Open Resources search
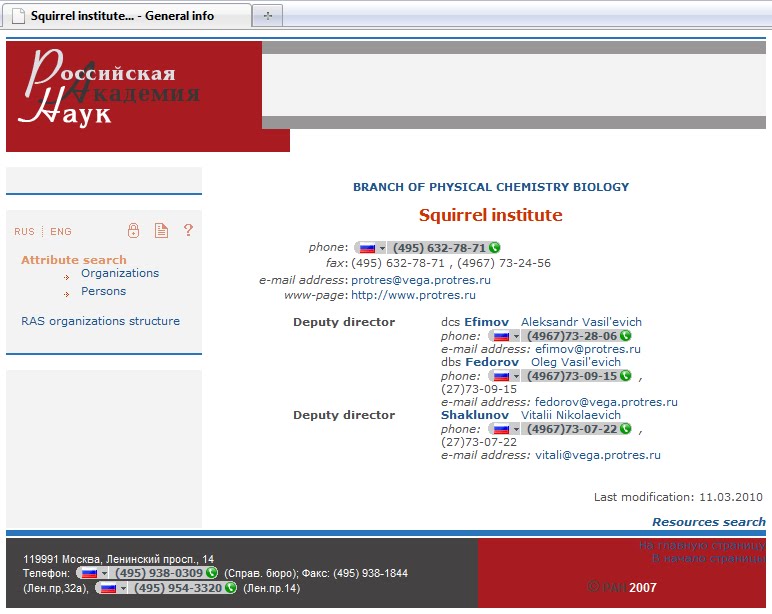The height and width of the screenshot is (614, 772). (x=709, y=522)
